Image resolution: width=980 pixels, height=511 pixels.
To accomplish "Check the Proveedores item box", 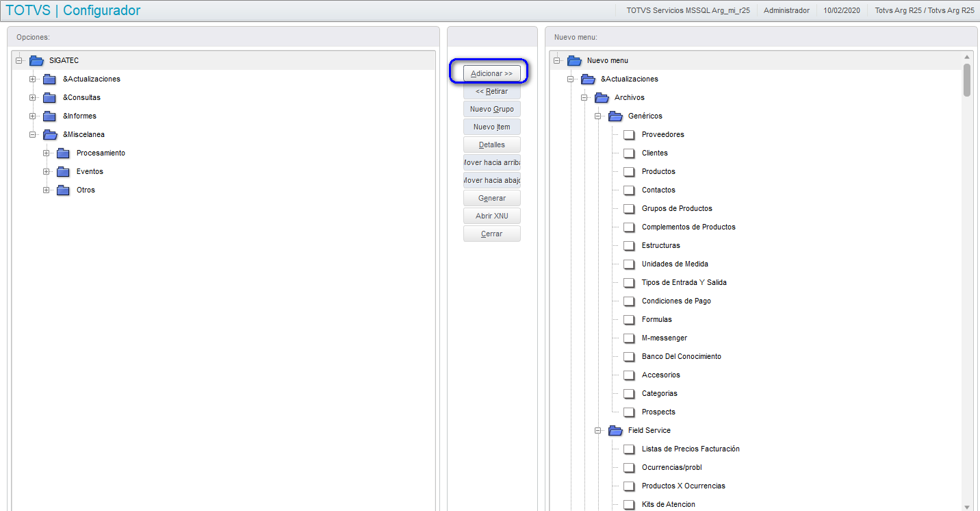I will point(629,135).
